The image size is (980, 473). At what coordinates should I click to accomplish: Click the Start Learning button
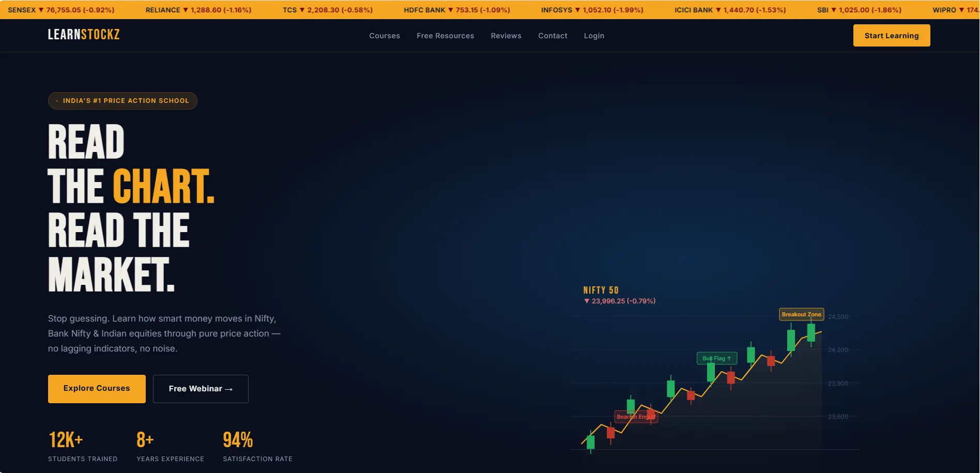click(x=892, y=36)
